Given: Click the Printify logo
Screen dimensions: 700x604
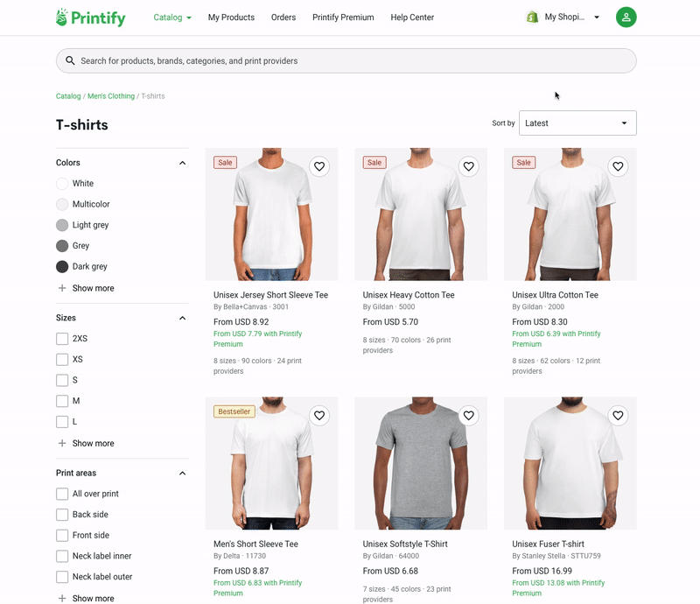Looking at the screenshot, I should 91,18.
